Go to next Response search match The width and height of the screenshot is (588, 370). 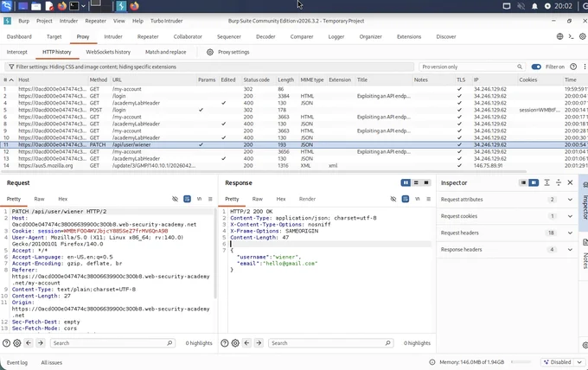(259, 343)
